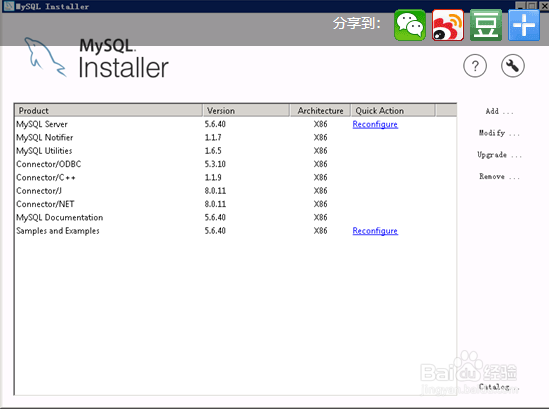Viewport: 549px width, 409px height.
Task: Click the Upgrade ... button
Action: click(x=499, y=155)
